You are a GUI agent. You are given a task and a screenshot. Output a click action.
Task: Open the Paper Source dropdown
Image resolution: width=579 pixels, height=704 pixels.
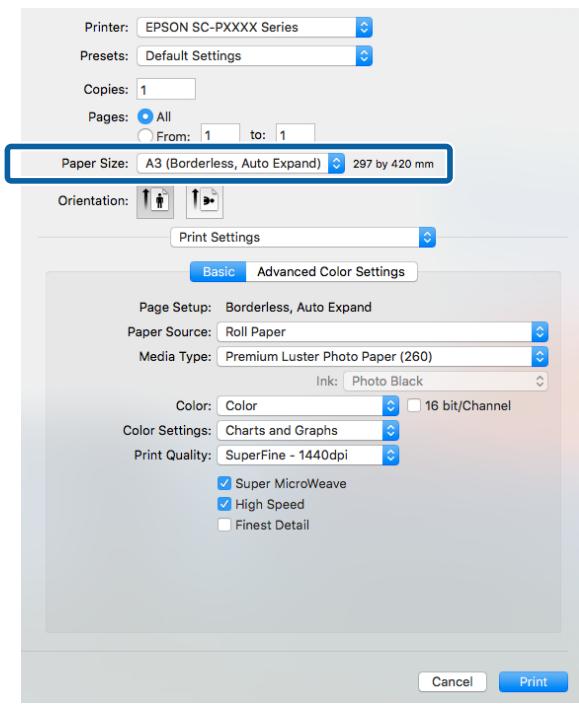pos(382,332)
